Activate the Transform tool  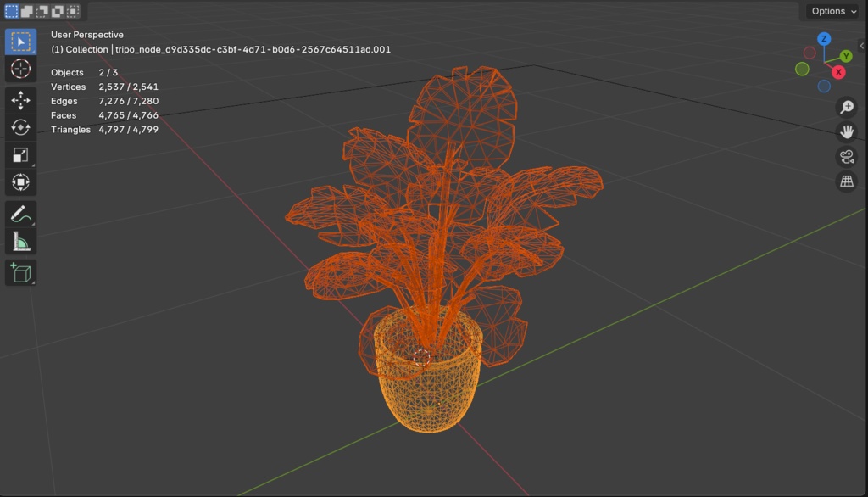[20, 182]
